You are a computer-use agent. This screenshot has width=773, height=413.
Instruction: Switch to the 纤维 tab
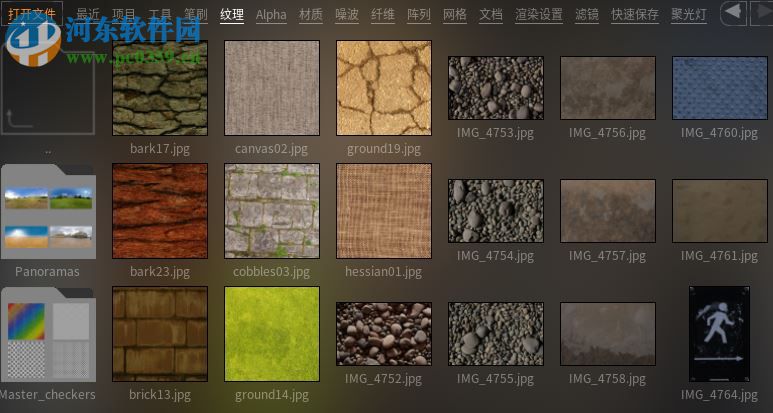click(x=383, y=15)
